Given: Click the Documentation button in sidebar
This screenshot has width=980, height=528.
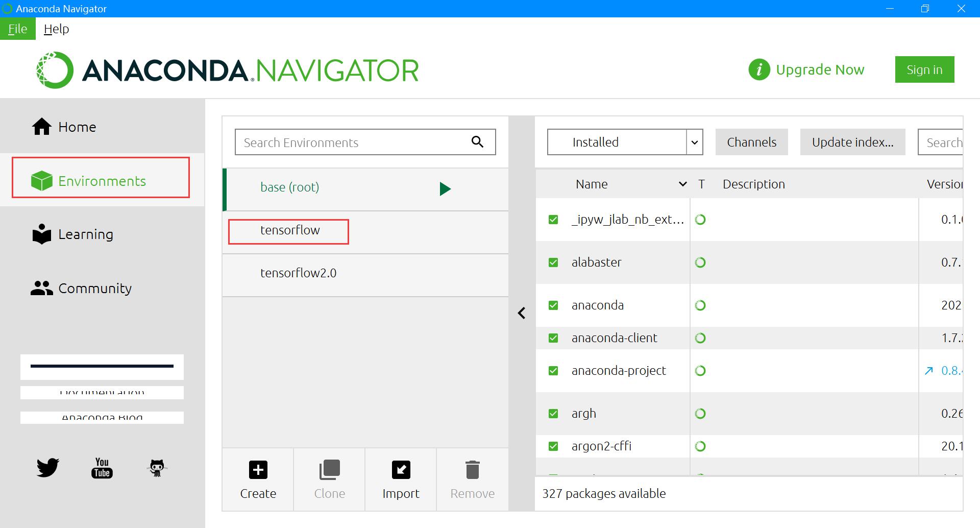Looking at the screenshot, I should pyautogui.click(x=102, y=393).
